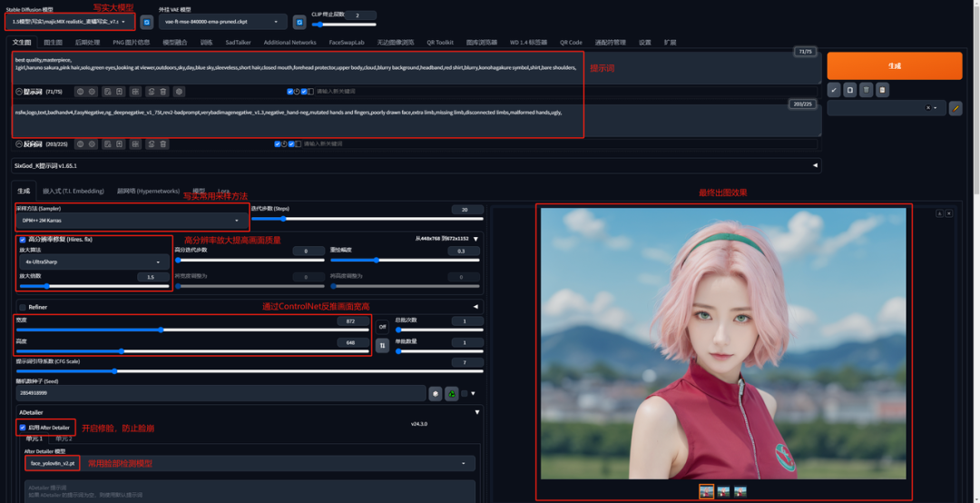Toggle second checkbox beside 反向词 keyword field

tap(292, 143)
